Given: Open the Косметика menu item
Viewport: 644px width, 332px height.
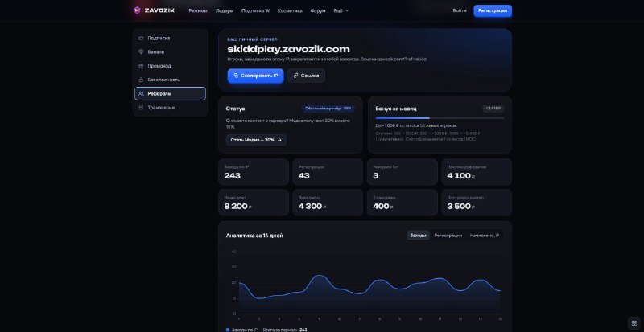Looking at the screenshot, I should coord(290,10).
